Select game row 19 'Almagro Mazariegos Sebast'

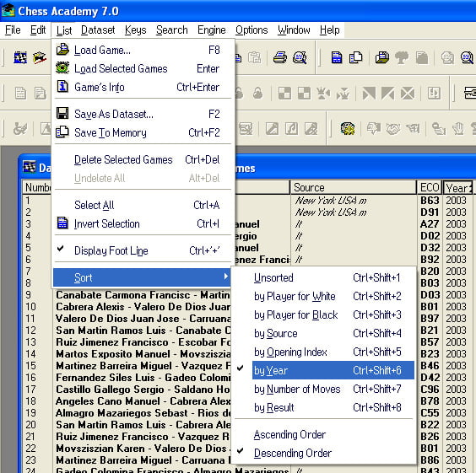pyautogui.click(x=143, y=412)
